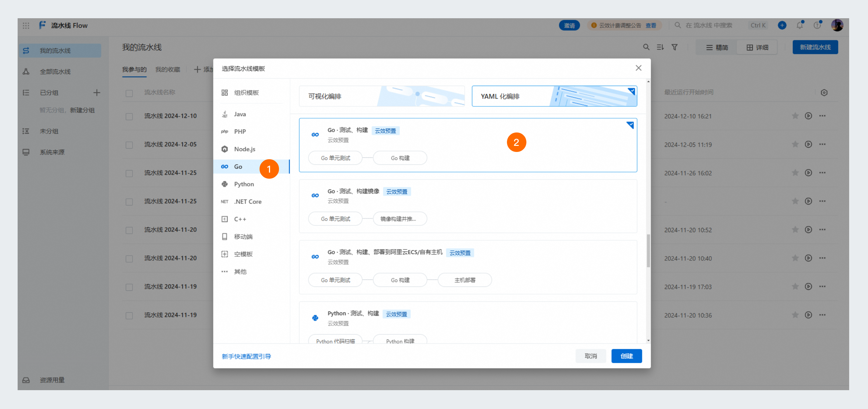The image size is (868, 409).
Task: Open the sort order icon
Action: [x=660, y=47]
